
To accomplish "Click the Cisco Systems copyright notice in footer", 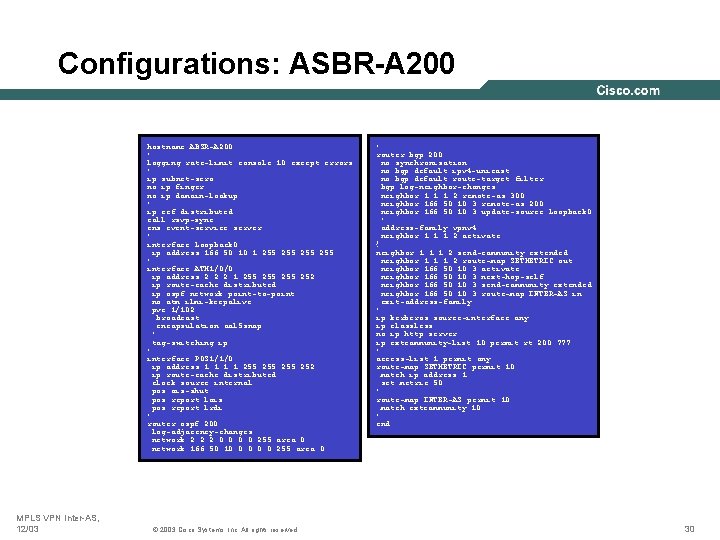I will click(x=225, y=530).
